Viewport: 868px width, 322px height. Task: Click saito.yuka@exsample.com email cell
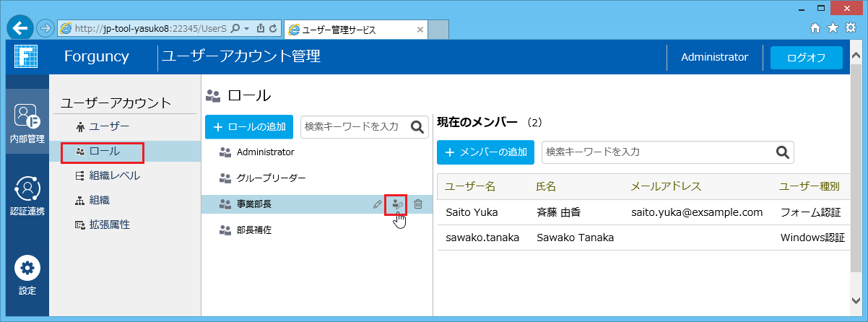click(x=697, y=212)
